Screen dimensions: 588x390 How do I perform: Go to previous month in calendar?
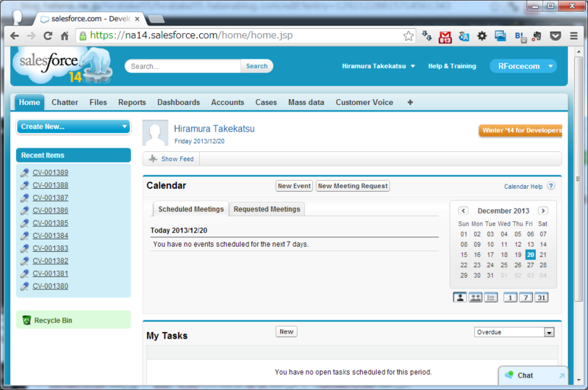463,211
